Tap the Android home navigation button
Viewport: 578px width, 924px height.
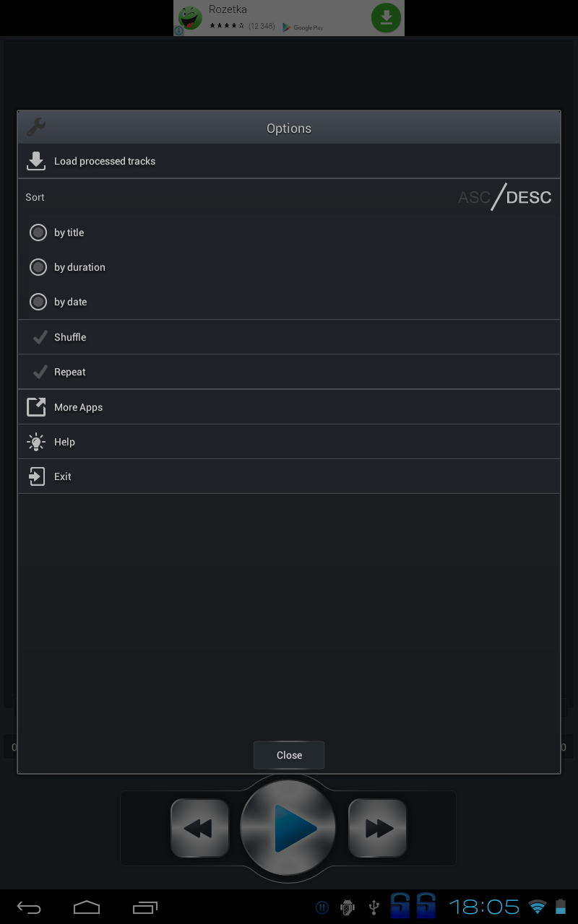click(x=87, y=907)
